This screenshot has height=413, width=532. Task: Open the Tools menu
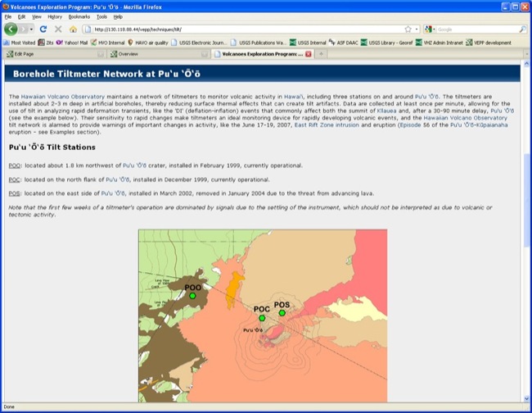[x=101, y=16]
